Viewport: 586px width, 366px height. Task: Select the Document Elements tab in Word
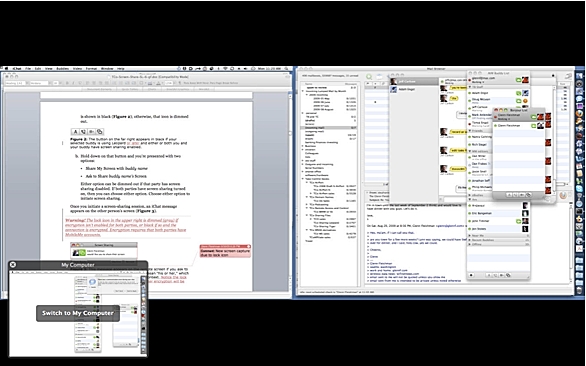99,89
